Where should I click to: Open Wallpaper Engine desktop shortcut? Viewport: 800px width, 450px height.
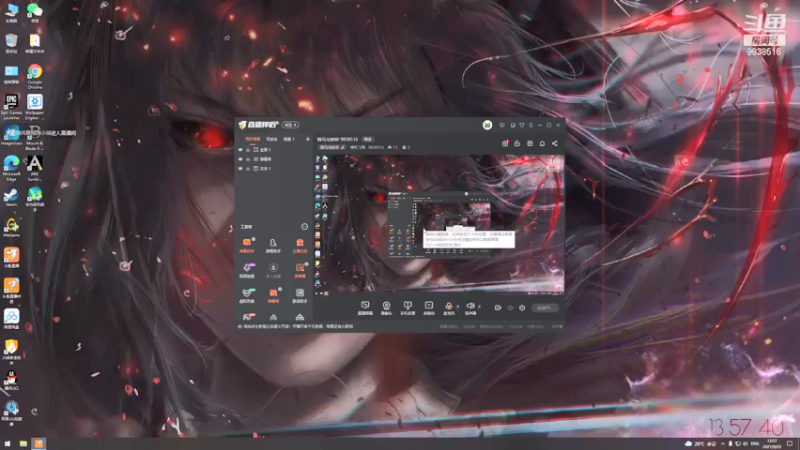click(x=35, y=107)
